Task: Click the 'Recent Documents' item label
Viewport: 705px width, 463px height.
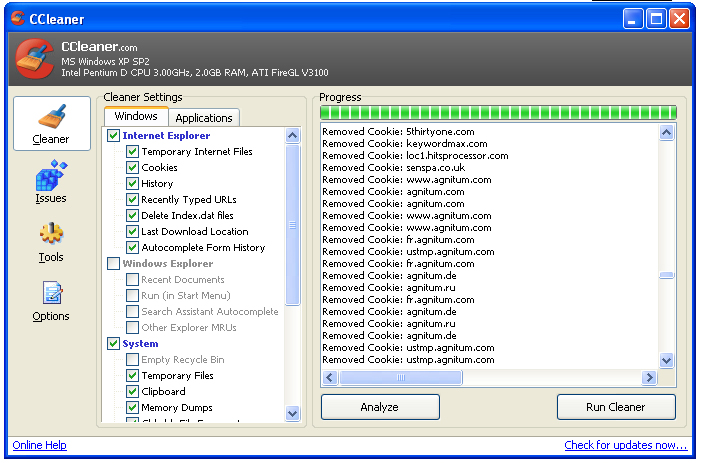Action: pyautogui.click(x=183, y=280)
